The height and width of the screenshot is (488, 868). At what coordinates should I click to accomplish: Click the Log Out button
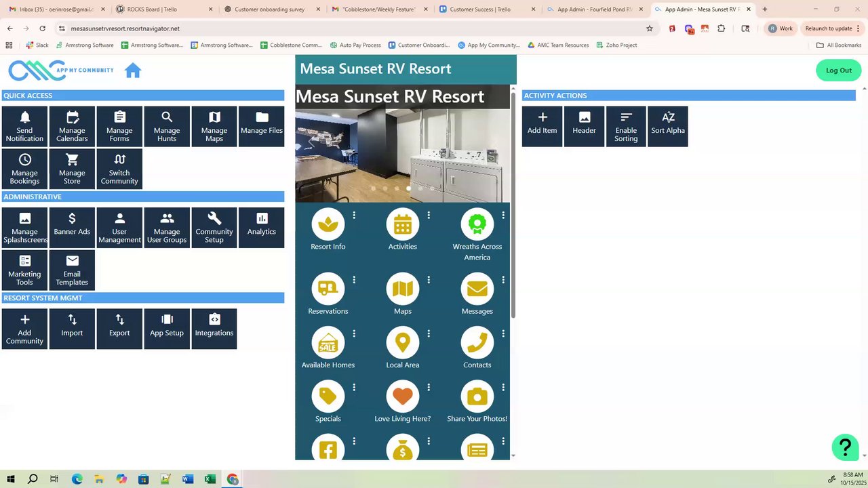838,70
